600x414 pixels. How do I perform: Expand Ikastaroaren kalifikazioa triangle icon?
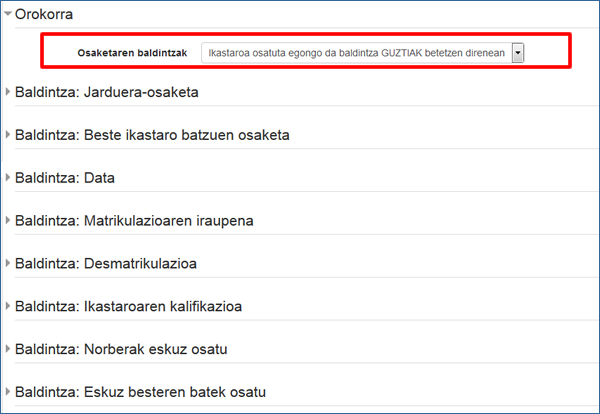[8, 306]
